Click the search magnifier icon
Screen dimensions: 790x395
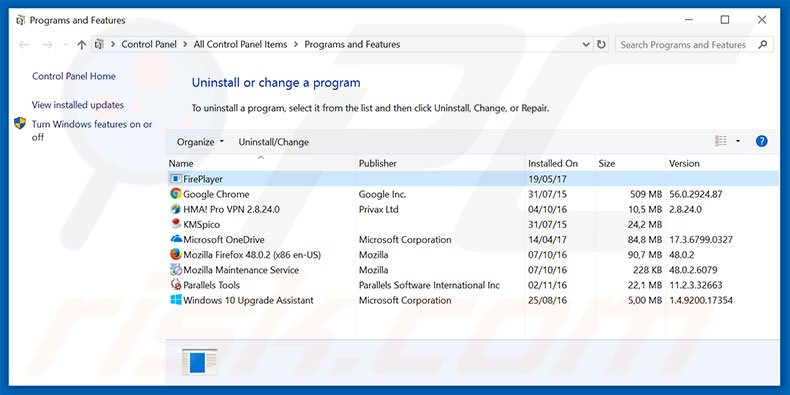(x=763, y=44)
